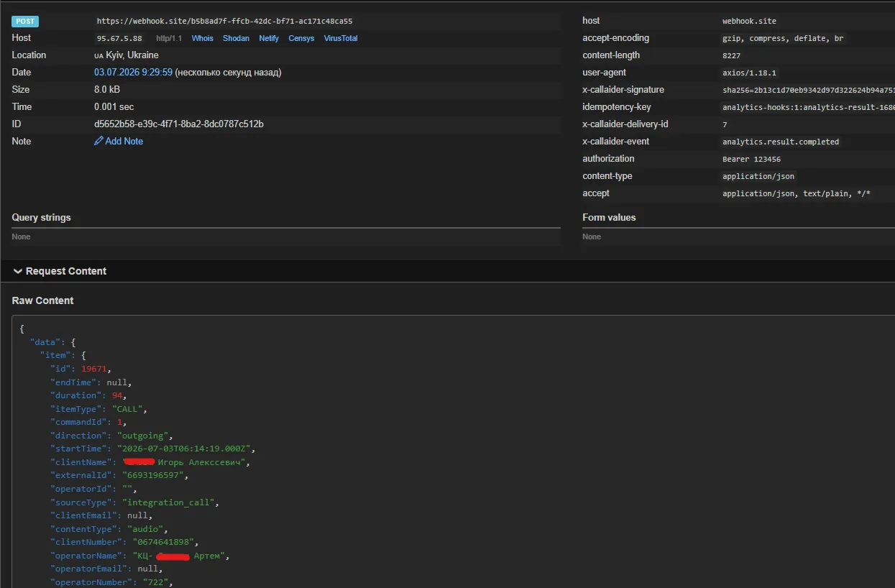
Task: Open the VirusTotal lookup link
Action: [341, 38]
